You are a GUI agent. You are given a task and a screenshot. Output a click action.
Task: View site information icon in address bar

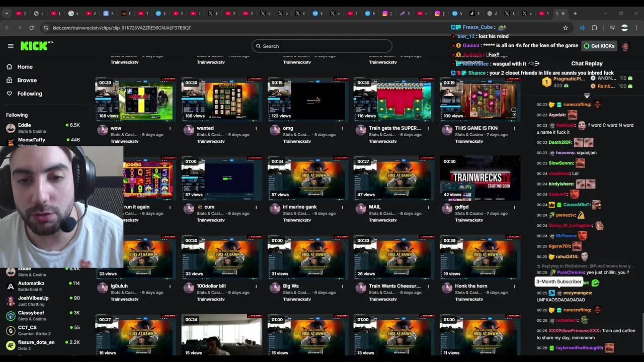(x=46, y=28)
